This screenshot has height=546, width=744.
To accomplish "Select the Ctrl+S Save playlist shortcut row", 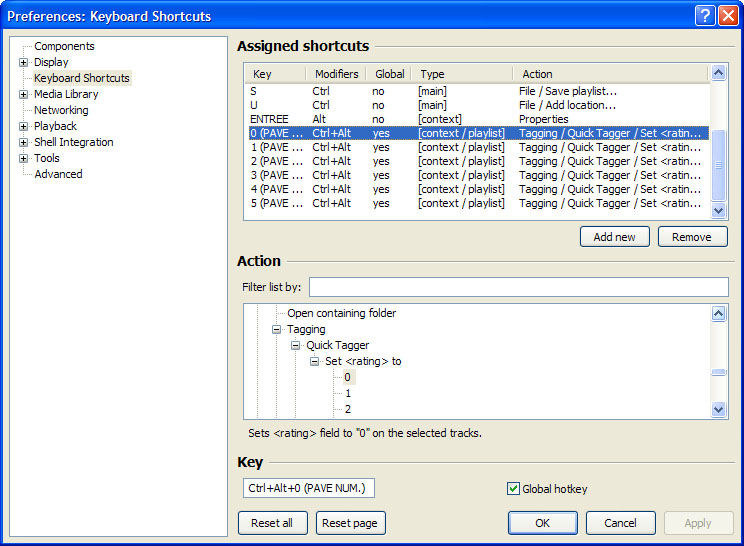I will (x=477, y=91).
